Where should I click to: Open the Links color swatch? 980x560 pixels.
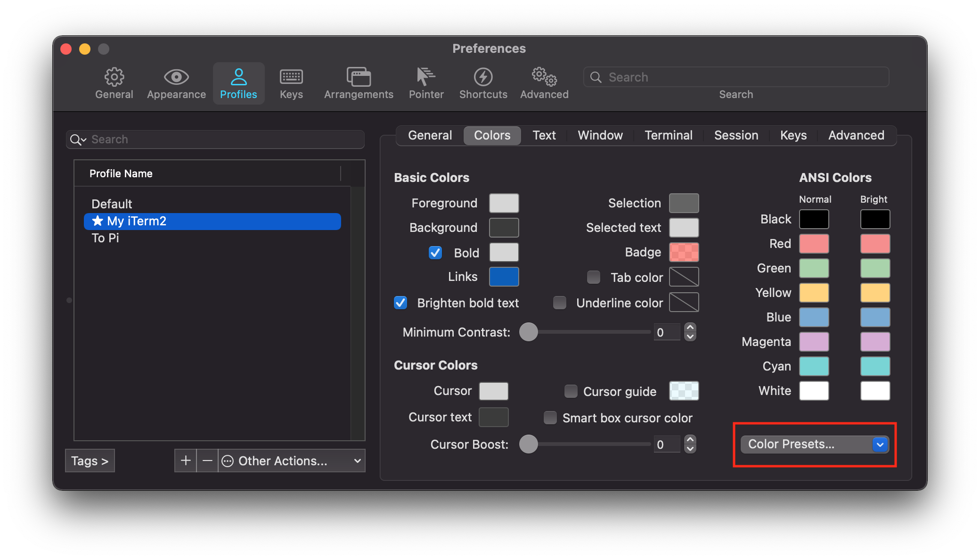tap(504, 277)
